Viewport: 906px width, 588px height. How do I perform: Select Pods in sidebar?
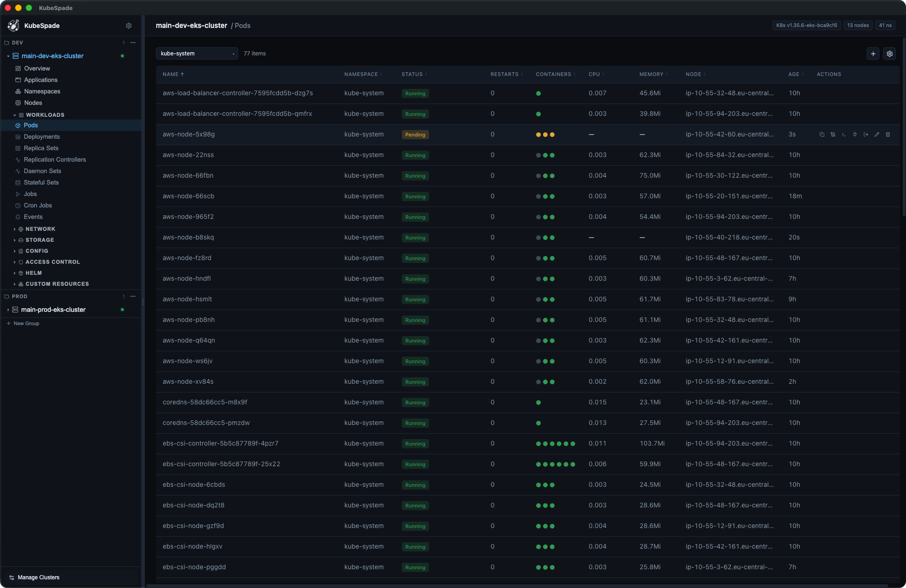71,125
